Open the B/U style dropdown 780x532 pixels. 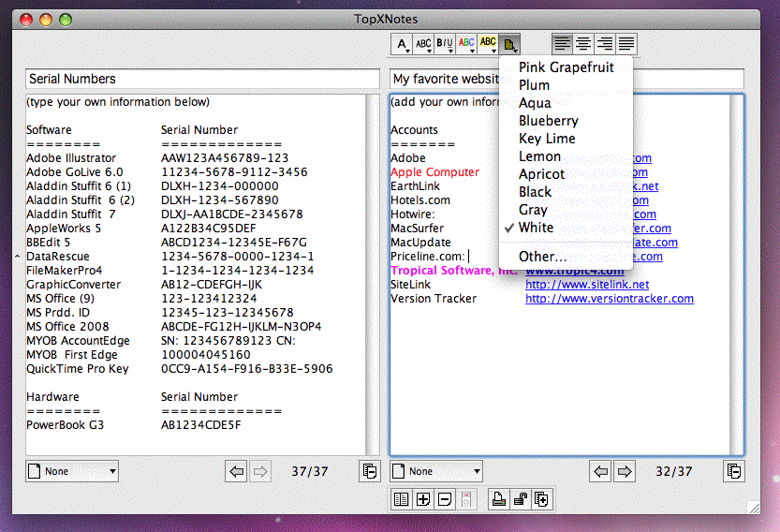click(445, 44)
